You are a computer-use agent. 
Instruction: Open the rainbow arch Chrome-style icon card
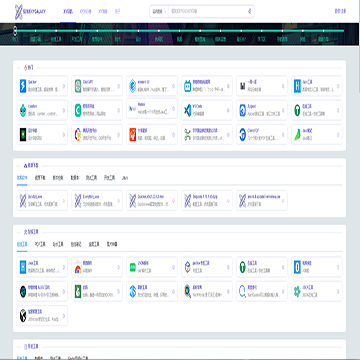click(97, 267)
